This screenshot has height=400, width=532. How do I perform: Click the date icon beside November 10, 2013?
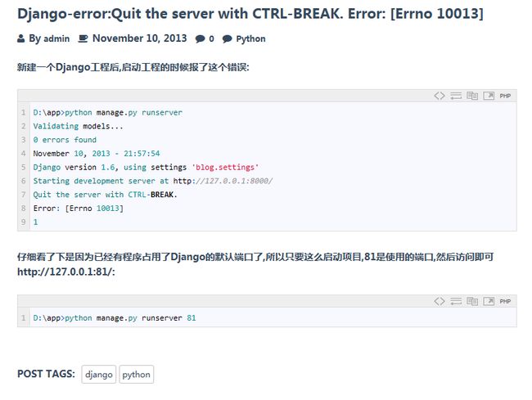pos(83,38)
